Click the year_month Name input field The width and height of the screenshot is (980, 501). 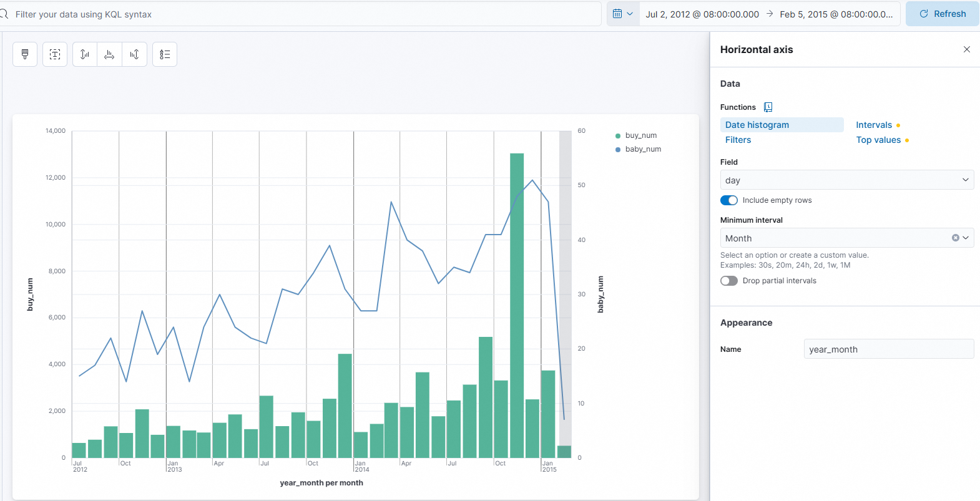point(888,349)
